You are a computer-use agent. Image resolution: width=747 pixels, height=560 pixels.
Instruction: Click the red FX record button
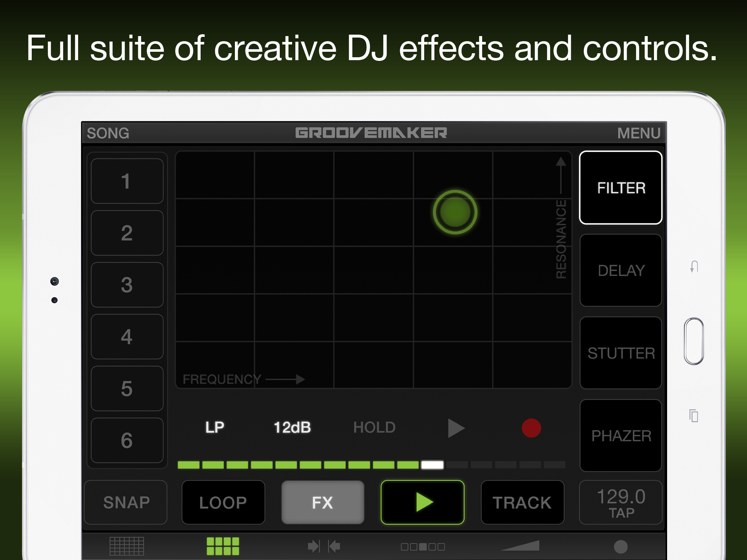click(x=531, y=428)
